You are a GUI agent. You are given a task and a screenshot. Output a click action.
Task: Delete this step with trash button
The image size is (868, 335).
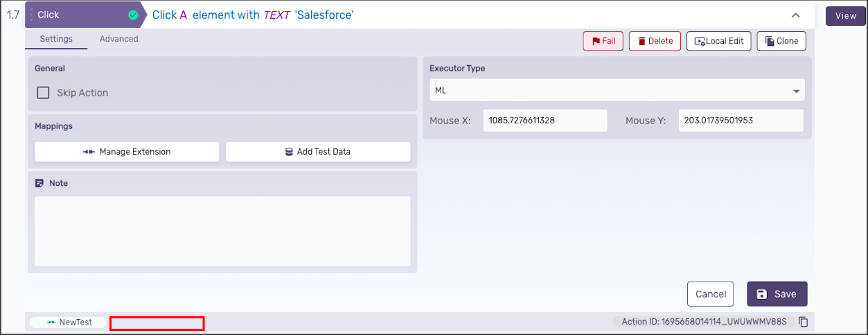(x=655, y=41)
